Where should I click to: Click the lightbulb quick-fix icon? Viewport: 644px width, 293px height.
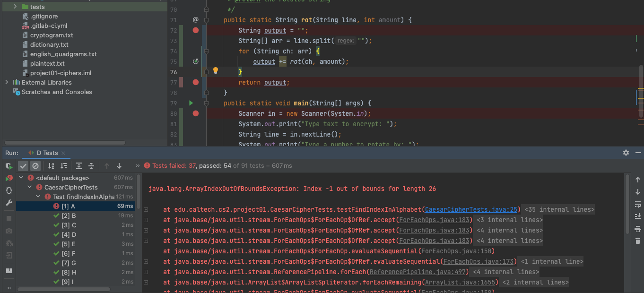(x=216, y=70)
